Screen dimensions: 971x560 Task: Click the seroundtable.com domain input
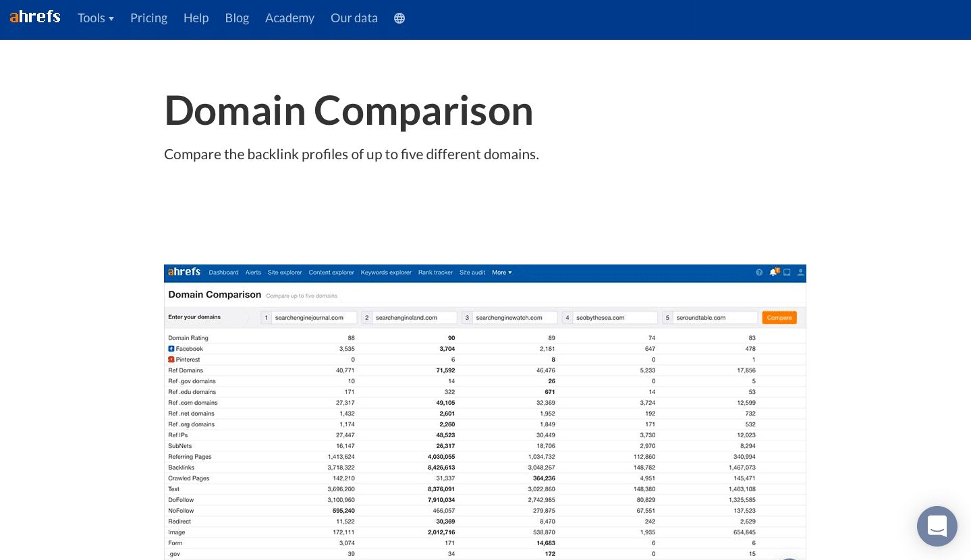click(715, 318)
